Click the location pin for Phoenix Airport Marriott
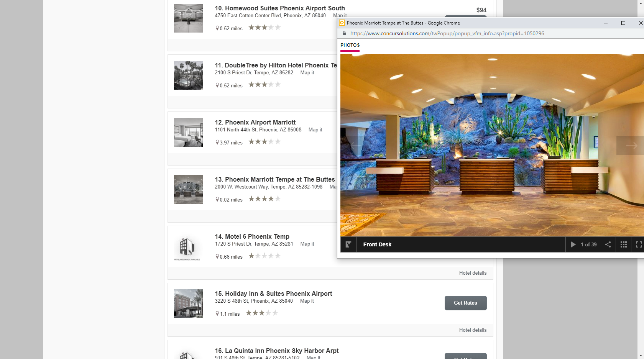 click(217, 143)
